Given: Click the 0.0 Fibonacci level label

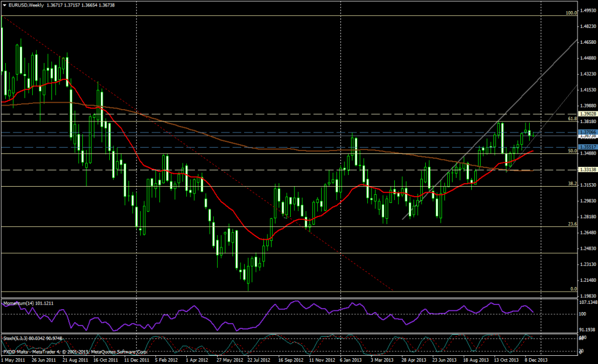Looking at the screenshot, I should coord(573,288).
